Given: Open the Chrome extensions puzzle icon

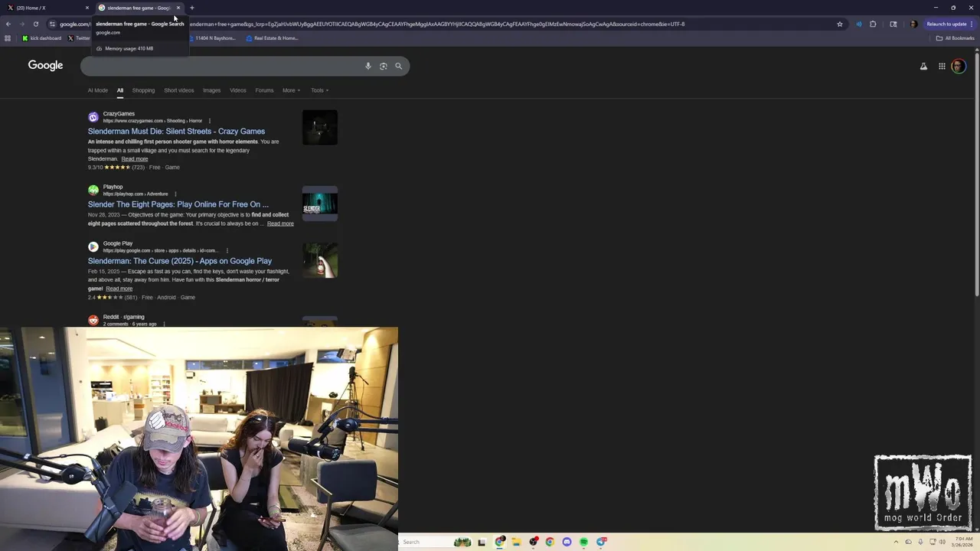Looking at the screenshot, I should pos(873,24).
